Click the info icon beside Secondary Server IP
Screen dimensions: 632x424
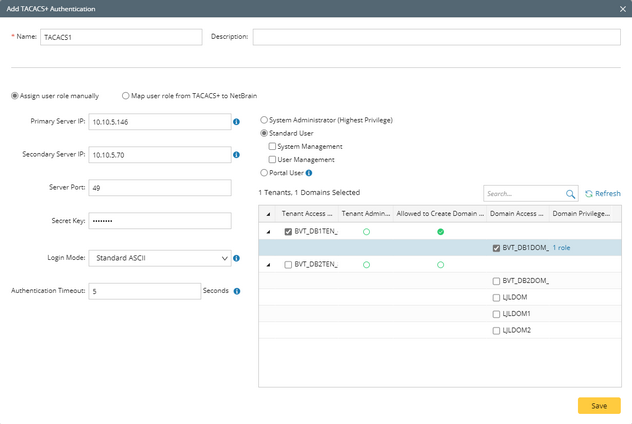coord(237,155)
